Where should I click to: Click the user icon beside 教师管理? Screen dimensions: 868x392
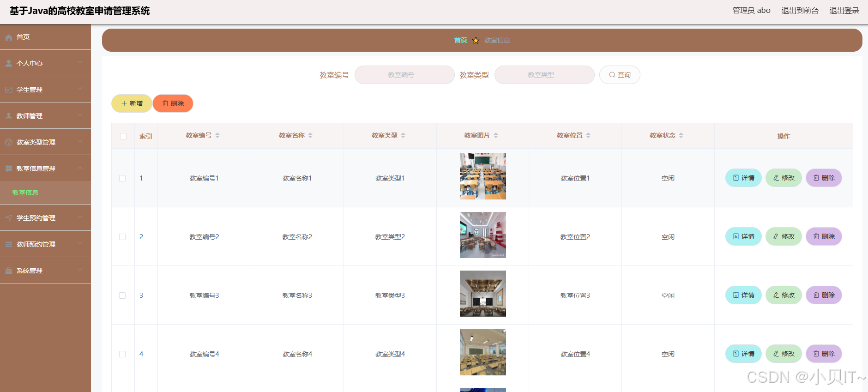(x=9, y=116)
